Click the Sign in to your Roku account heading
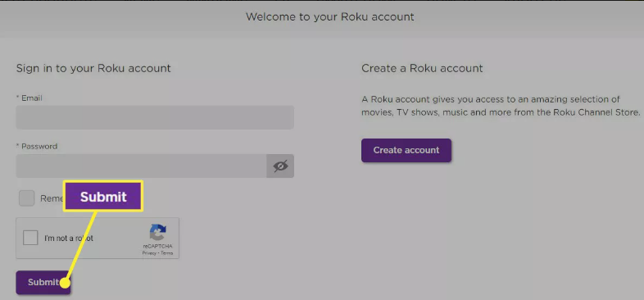 tap(93, 68)
